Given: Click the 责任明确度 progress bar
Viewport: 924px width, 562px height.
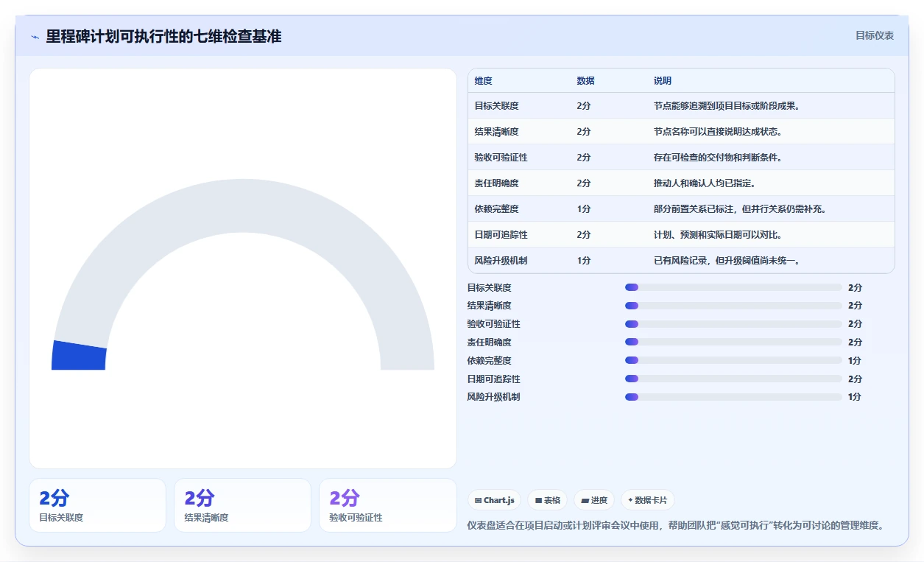Looking at the screenshot, I should click(733, 342).
